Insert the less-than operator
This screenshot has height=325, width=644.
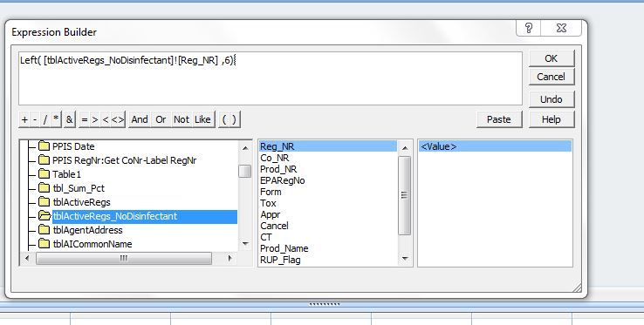click(x=105, y=120)
